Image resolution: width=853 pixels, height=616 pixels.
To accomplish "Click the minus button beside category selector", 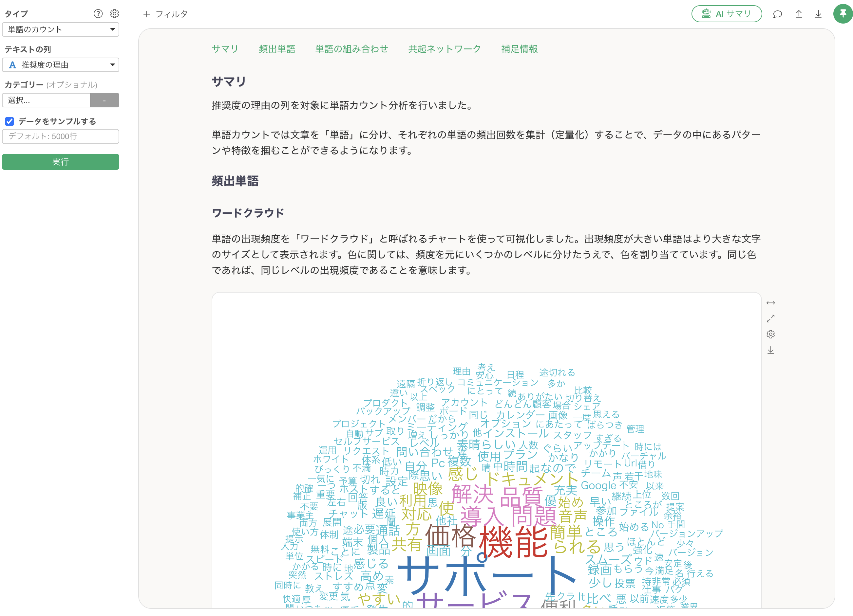I will click(x=104, y=100).
